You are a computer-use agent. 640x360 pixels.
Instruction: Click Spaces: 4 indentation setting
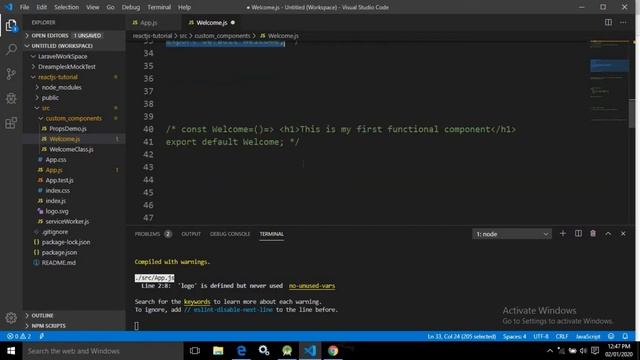(x=514, y=336)
